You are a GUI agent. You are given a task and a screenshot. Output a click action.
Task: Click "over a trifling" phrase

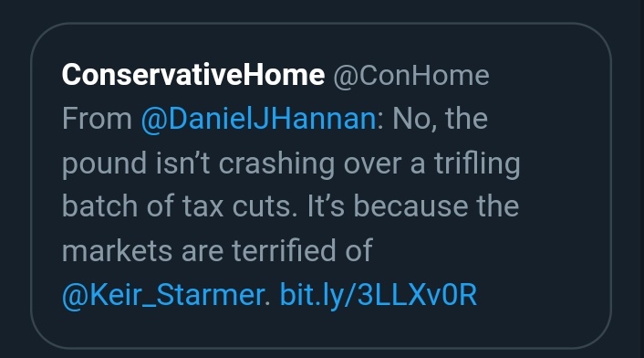coord(432,163)
